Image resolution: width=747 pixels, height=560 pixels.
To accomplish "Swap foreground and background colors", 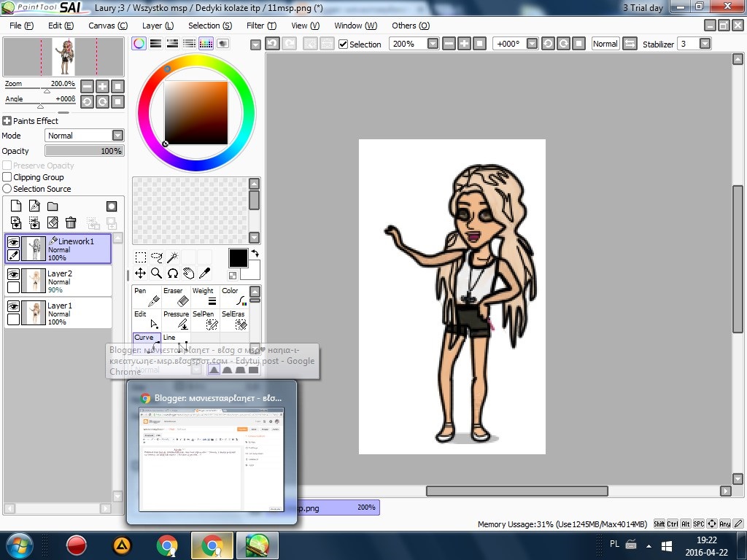I will [255, 253].
